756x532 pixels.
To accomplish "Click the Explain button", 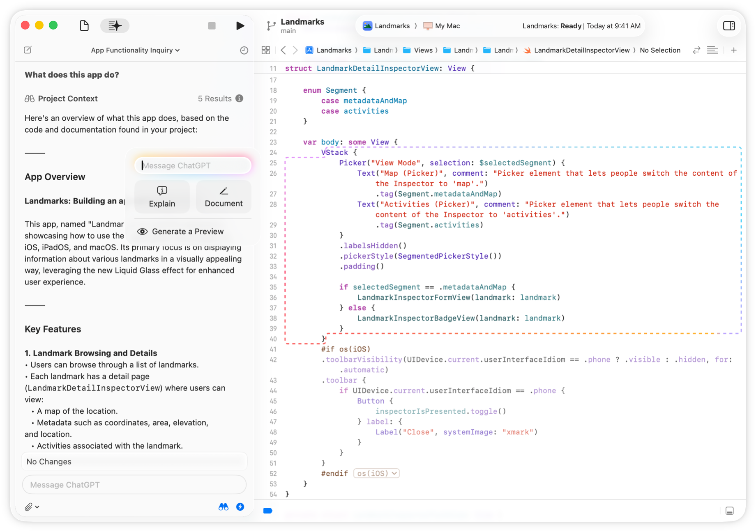I will pos(162,196).
